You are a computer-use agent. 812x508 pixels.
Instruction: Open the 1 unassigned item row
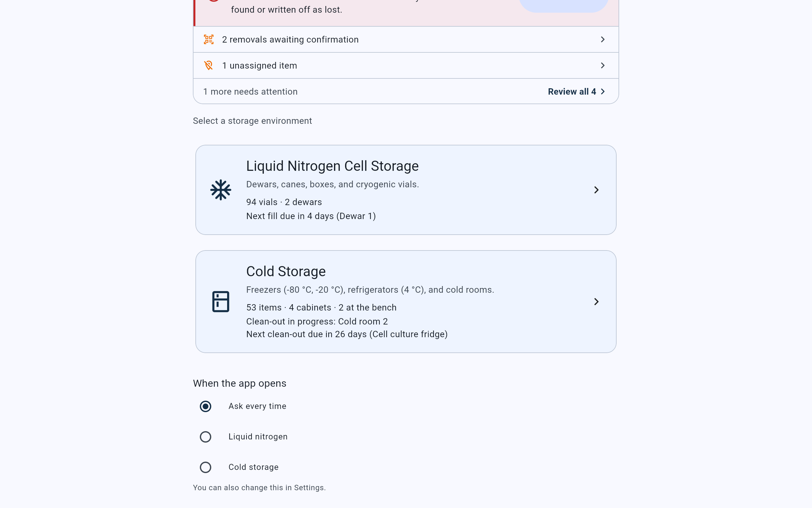click(406, 65)
